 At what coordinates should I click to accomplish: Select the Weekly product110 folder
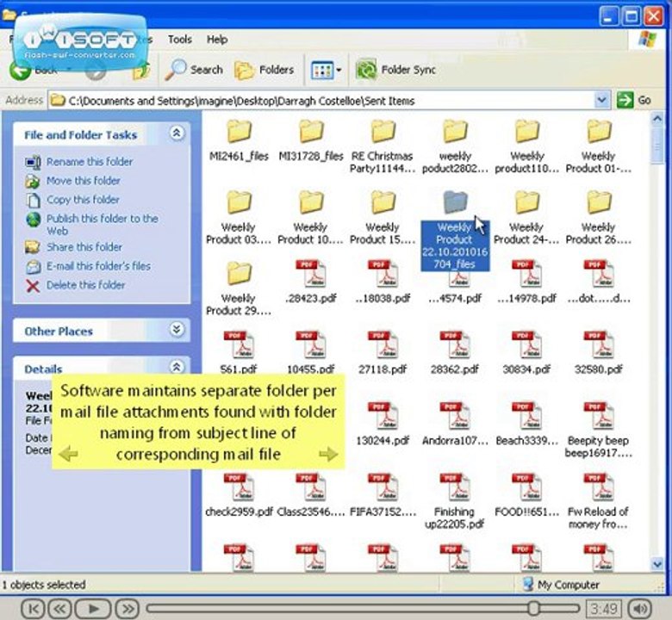[526, 146]
